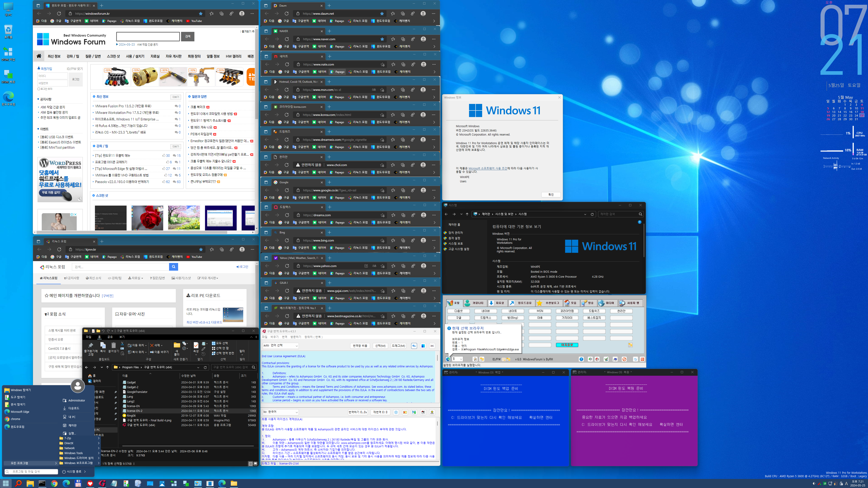The image size is (868, 488).
Task: Toggle the 로그인 유지 checkbox
Action: [x=39, y=89]
